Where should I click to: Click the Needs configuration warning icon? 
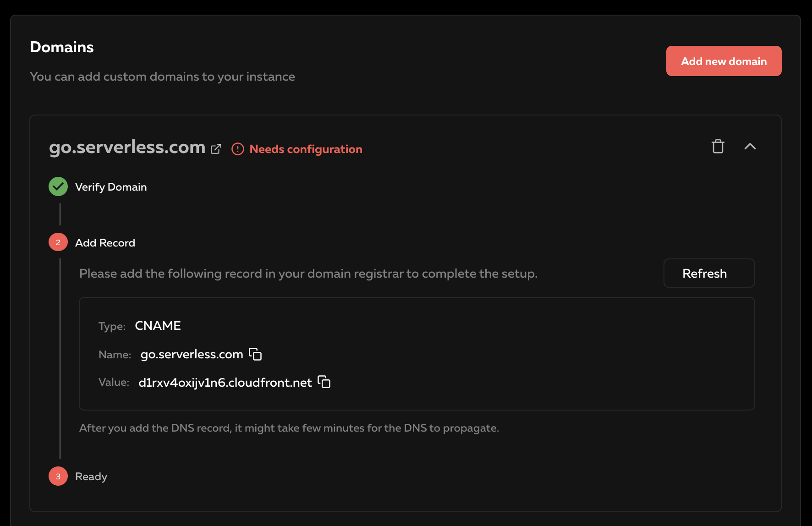pyautogui.click(x=238, y=149)
